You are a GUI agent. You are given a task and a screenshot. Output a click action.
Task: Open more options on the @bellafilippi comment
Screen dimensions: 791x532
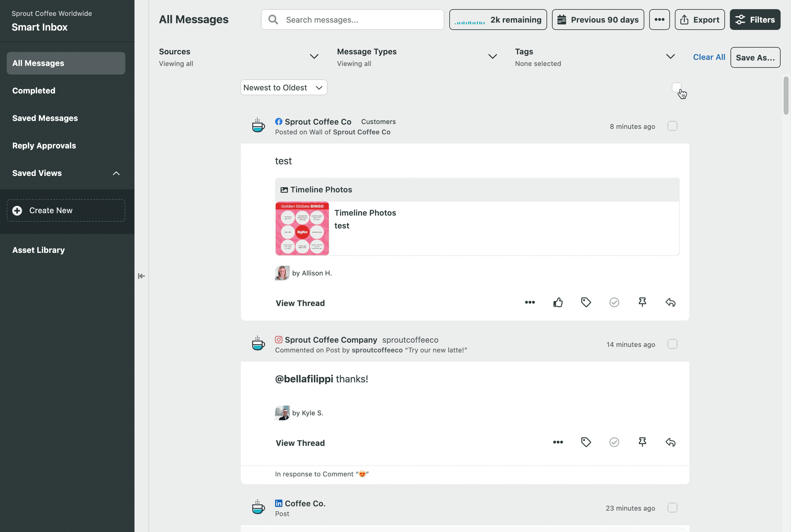click(558, 442)
